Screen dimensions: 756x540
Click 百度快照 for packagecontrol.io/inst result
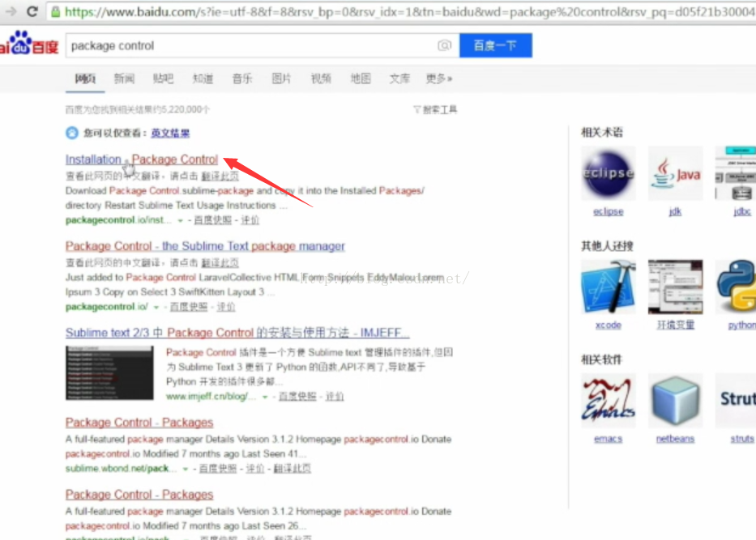(x=212, y=220)
